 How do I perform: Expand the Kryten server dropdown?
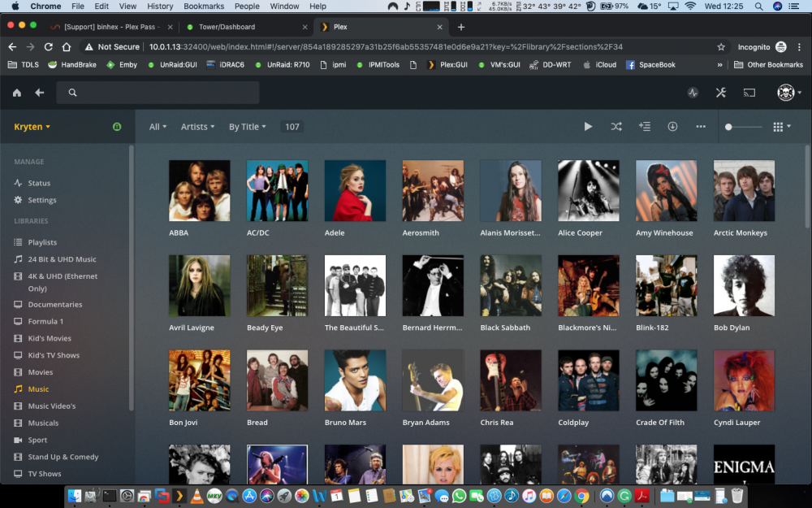32,127
